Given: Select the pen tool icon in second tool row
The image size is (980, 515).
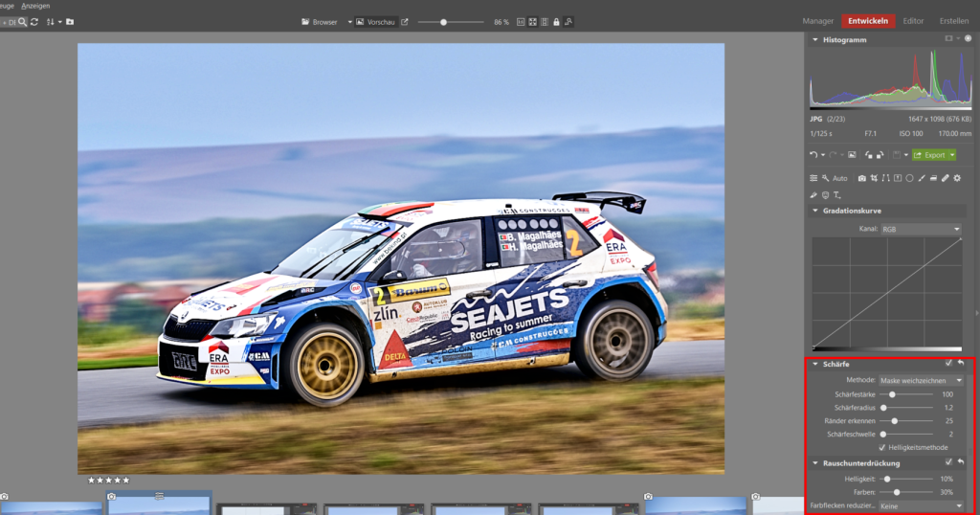Looking at the screenshot, I should coord(813,195).
